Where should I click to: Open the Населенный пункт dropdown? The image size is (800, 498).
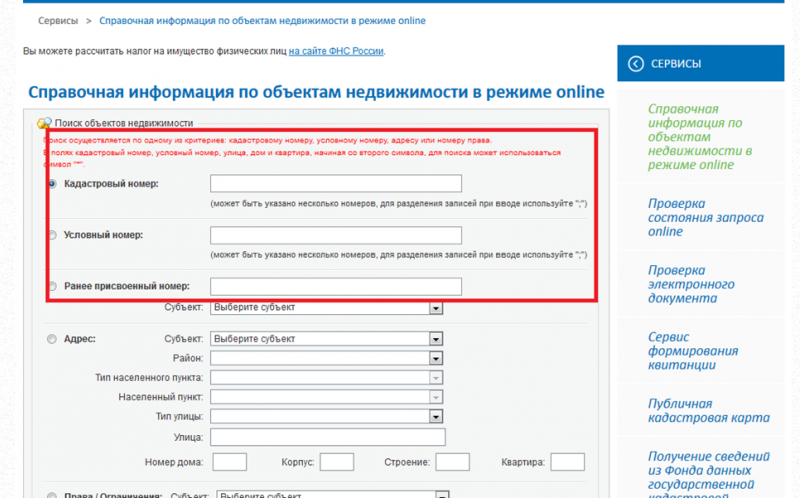click(327, 397)
